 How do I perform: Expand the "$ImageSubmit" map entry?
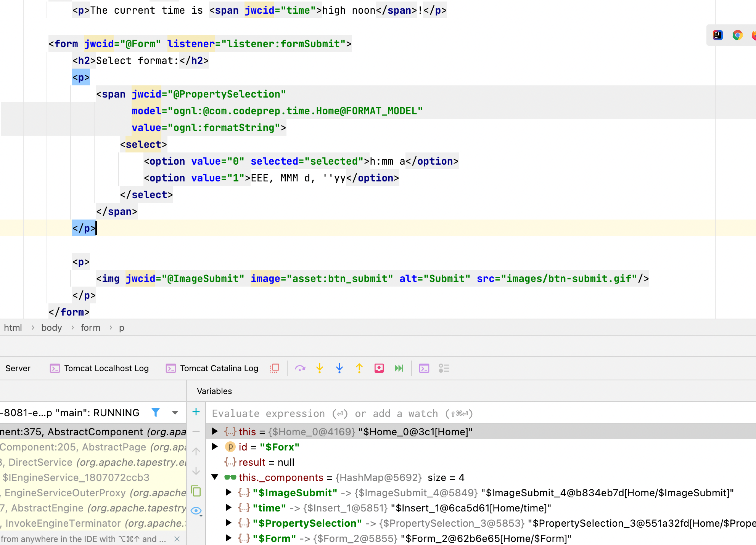tap(228, 492)
